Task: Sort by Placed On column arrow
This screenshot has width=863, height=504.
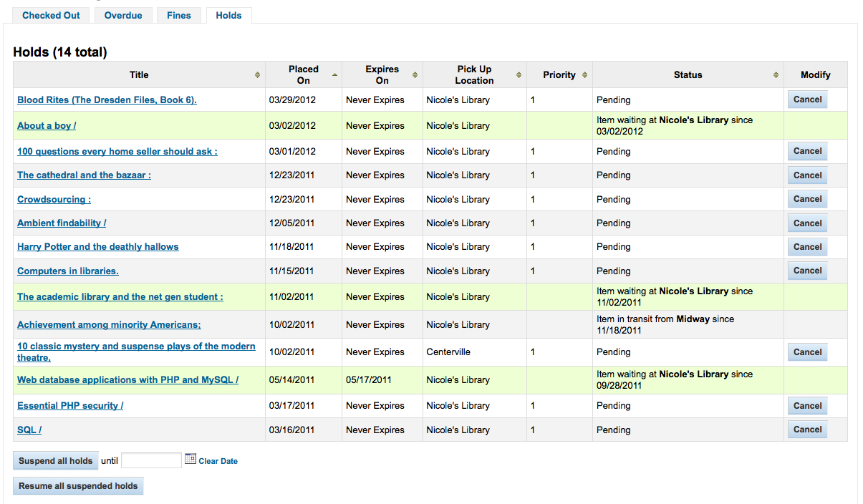Action: point(334,75)
